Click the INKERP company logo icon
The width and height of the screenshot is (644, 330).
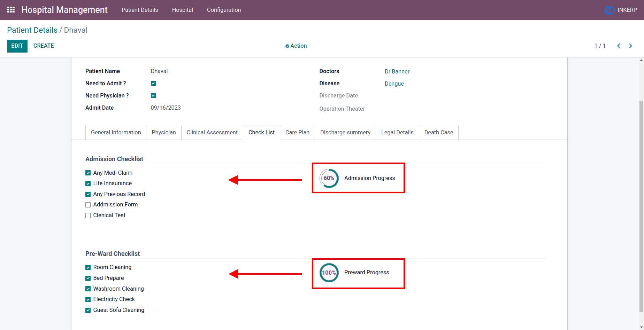tap(609, 10)
